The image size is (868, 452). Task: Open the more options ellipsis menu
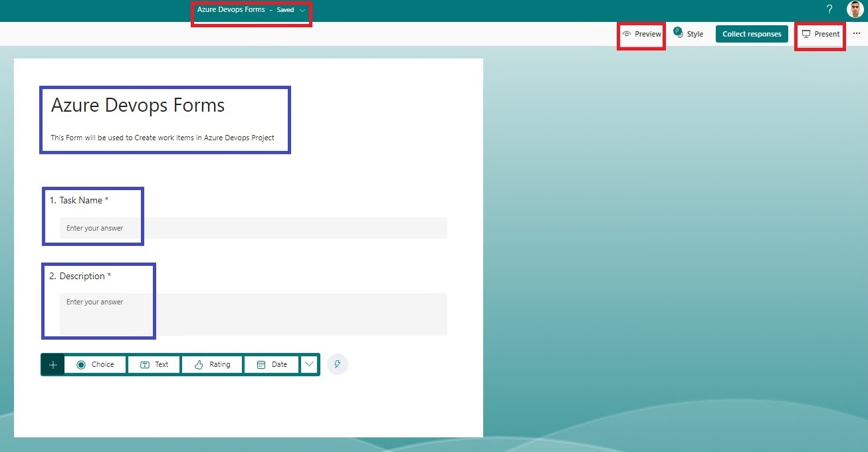click(857, 33)
